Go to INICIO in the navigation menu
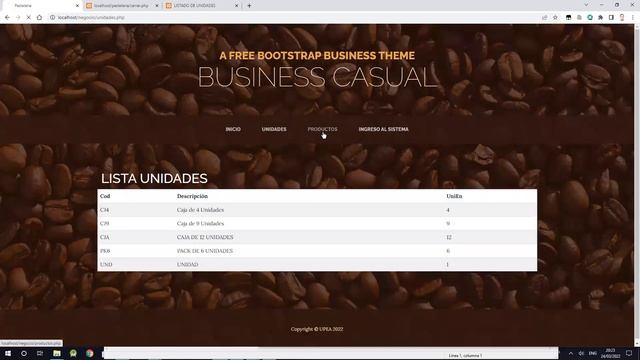This screenshot has width=640, height=360. 233,129
